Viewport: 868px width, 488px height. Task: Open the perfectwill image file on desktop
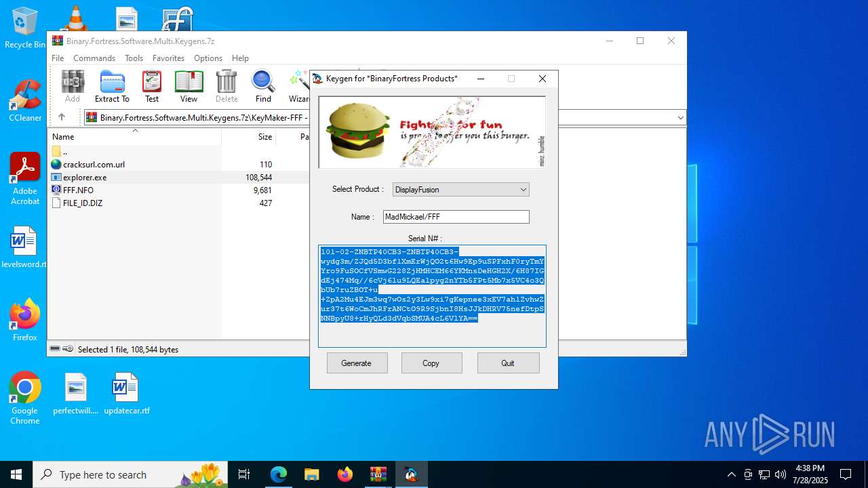coord(76,394)
